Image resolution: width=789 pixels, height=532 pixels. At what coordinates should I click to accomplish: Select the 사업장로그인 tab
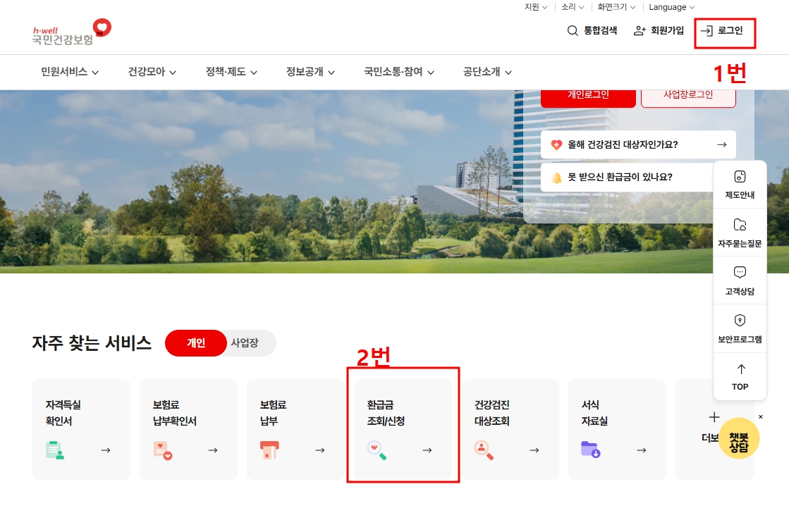(688, 97)
